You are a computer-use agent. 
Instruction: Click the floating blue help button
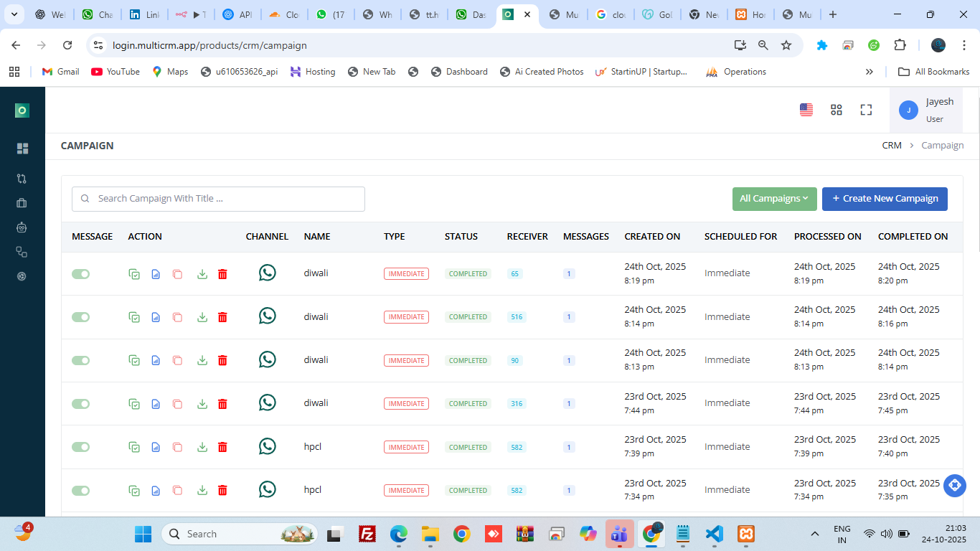coord(954,486)
